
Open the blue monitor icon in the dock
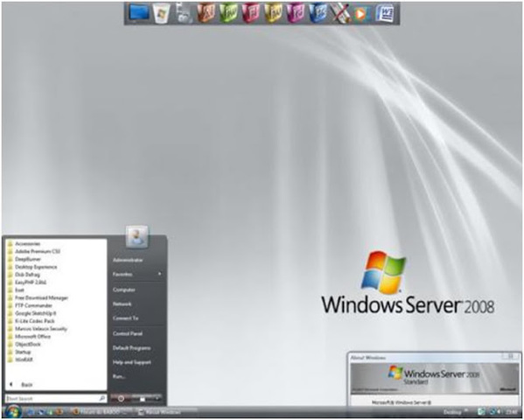pyautogui.click(x=140, y=13)
